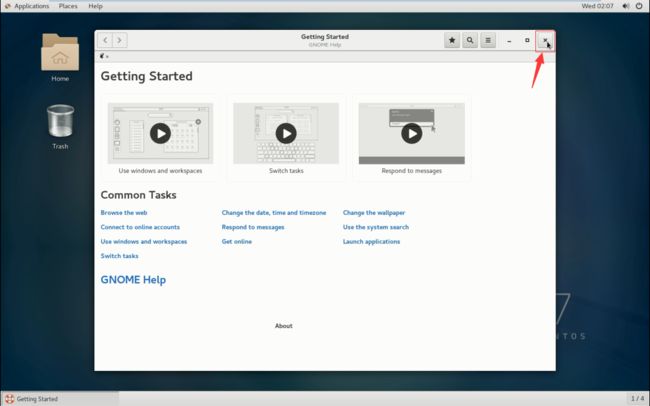Open Use windows and workspaces text link
The image size is (650, 406).
(144, 241)
